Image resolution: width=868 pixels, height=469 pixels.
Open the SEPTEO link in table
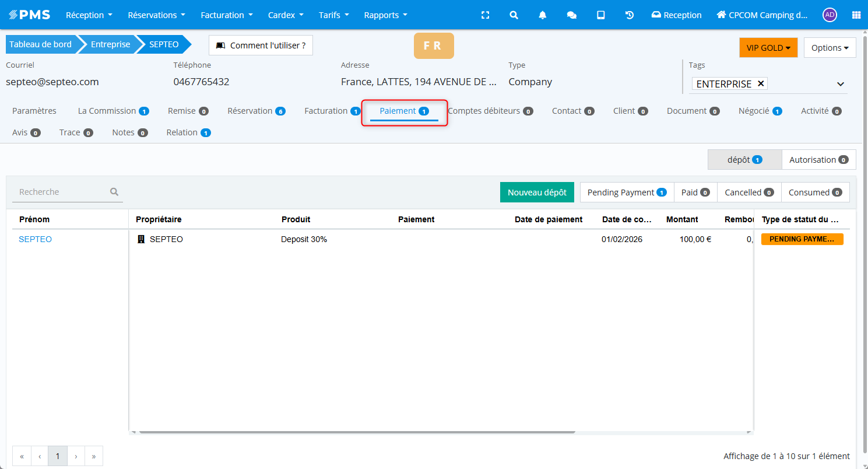pyautogui.click(x=35, y=239)
